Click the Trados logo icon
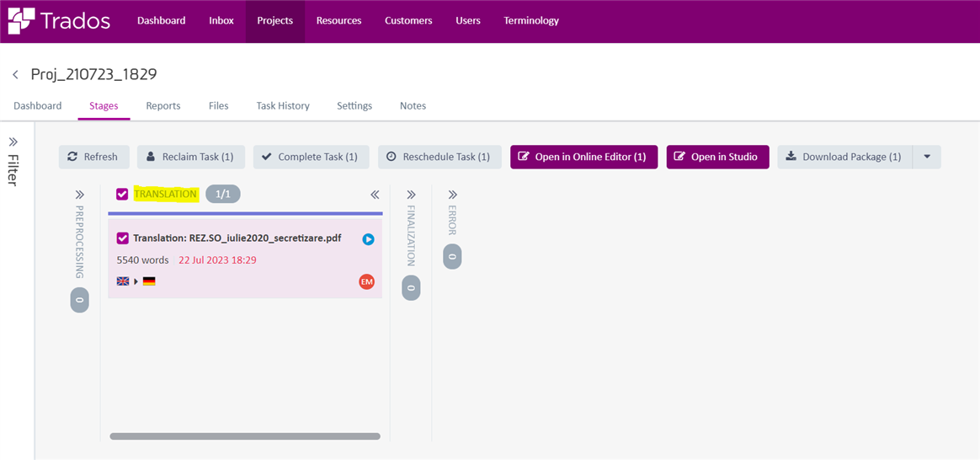 point(21,20)
